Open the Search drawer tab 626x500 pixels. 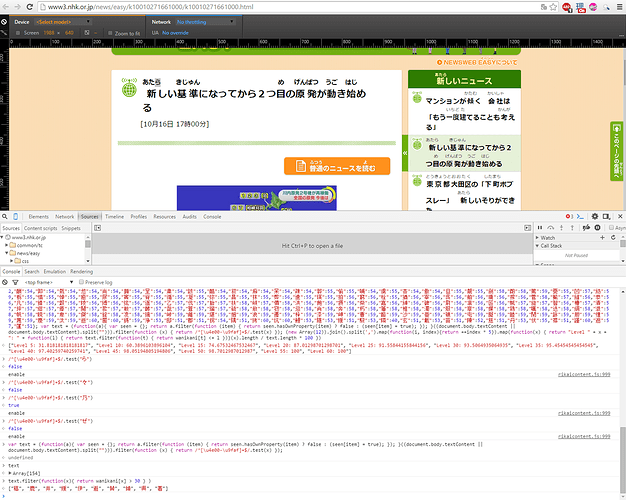(x=32, y=272)
